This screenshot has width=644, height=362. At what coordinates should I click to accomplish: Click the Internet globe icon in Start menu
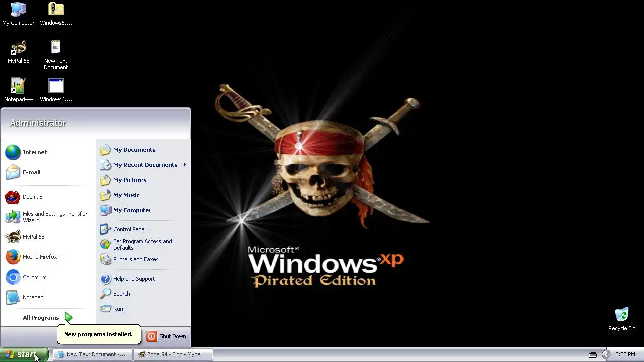pyautogui.click(x=13, y=152)
